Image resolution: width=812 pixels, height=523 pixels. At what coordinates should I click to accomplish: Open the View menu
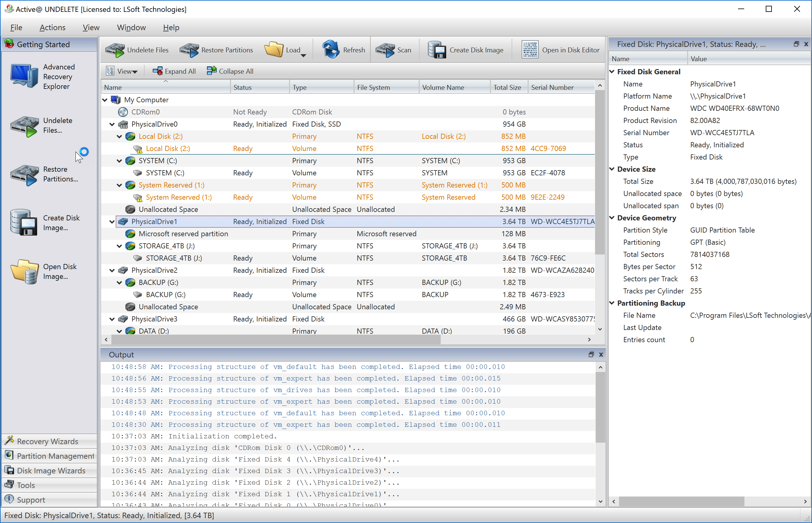[91, 27]
